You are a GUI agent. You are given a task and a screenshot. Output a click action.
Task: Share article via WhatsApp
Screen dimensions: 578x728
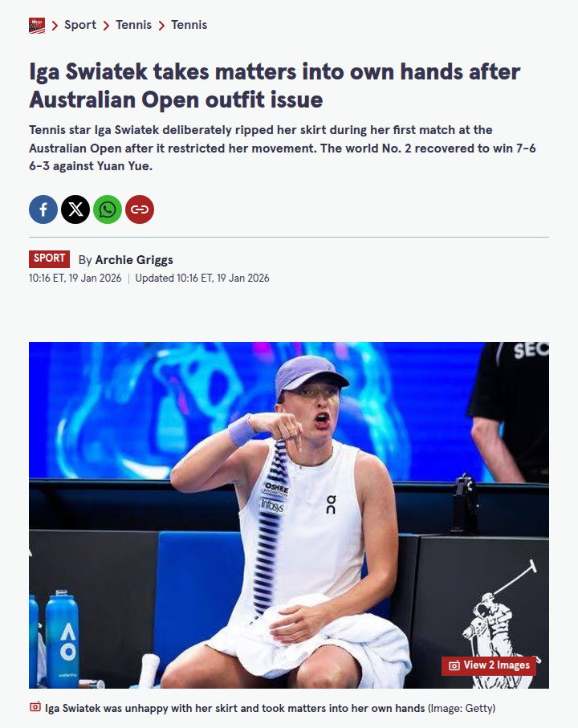click(108, 209)
